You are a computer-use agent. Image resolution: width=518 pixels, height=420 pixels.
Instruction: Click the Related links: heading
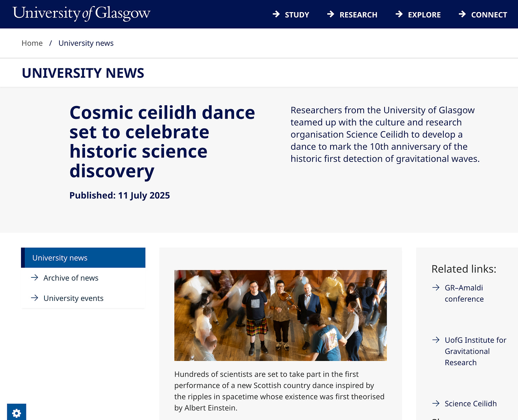point(464,269)
